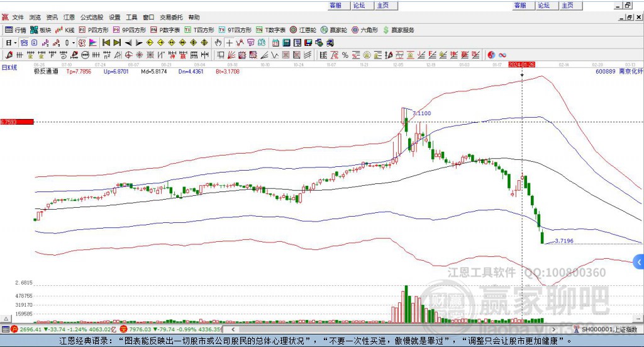Open 行情 market quotes view
This screenshot has width=644, height=347.
point(16,30)
